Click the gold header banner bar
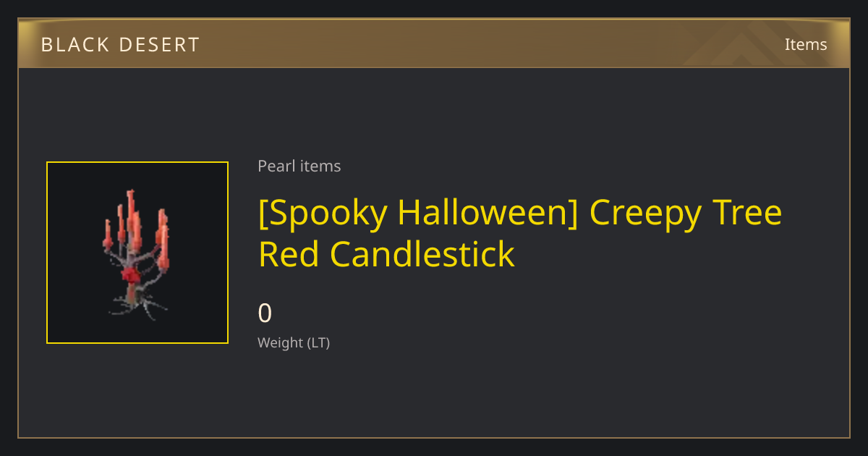The image size is (868, 456). [x=434, y=43]
